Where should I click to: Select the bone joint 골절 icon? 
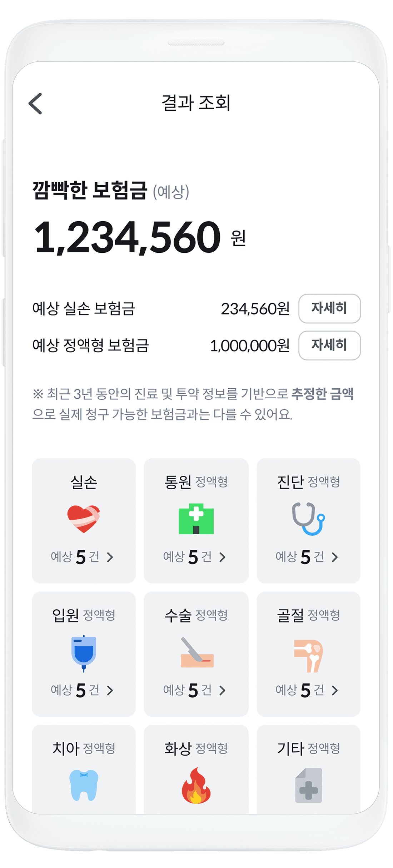pos(308,656)
